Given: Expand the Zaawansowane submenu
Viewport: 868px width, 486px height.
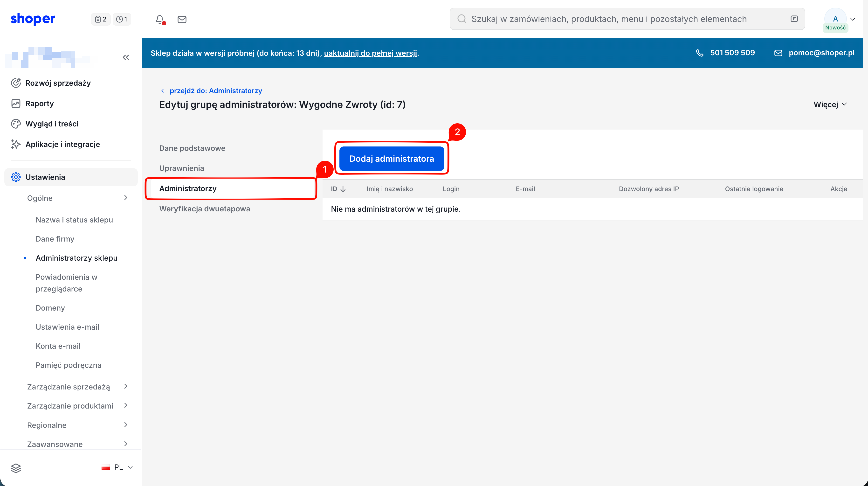Looking at the screenshot, I should click(126, 444).
